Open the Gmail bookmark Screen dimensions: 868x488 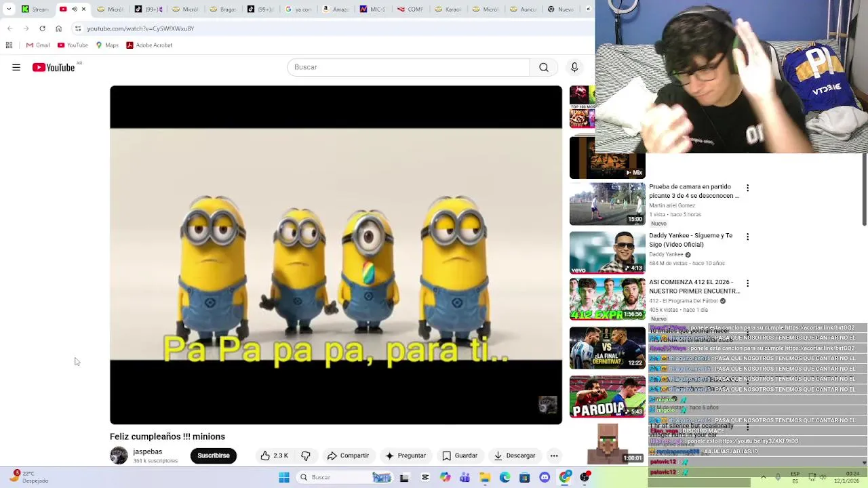(x=38, y=45)
